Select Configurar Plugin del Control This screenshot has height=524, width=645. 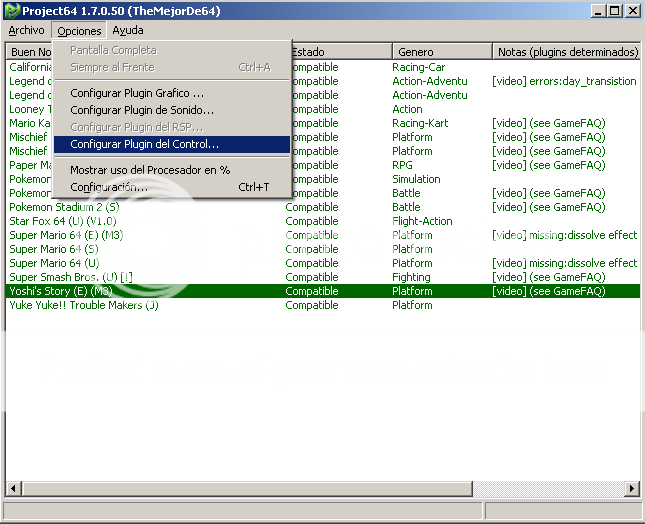click(x=172, y=144)
